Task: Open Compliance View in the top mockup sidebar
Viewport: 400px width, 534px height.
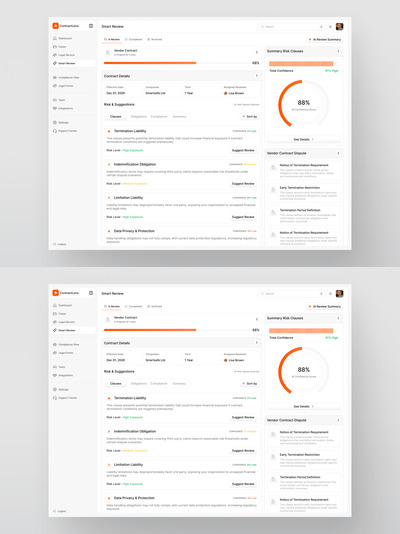Action: (66, 78)
